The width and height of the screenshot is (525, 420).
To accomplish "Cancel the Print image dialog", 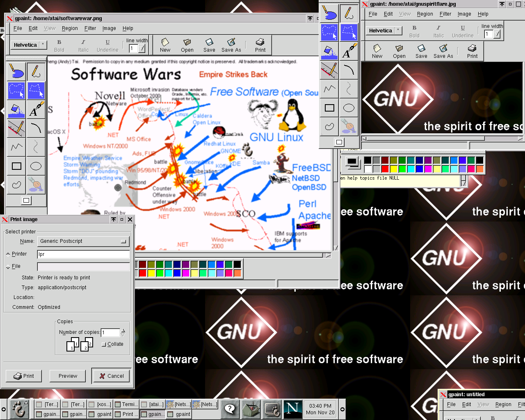I will point(112,376).
